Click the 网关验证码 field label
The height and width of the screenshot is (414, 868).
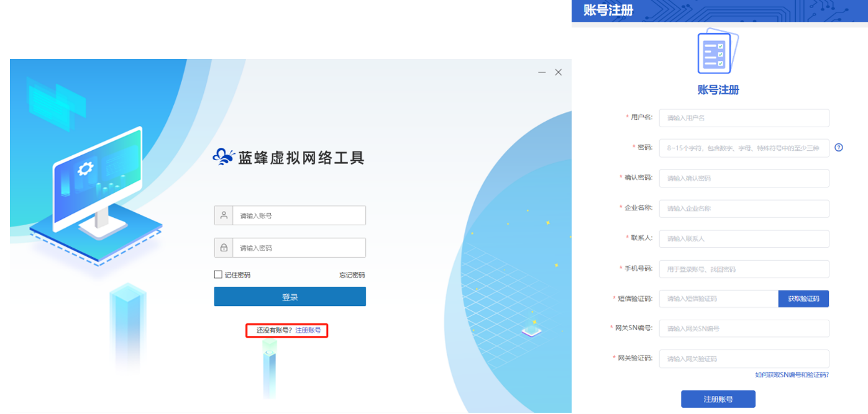(635, 358)
